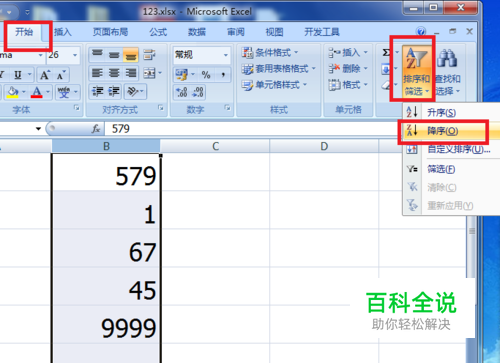Click the phonetic guide 文 icon

[64, 92]
